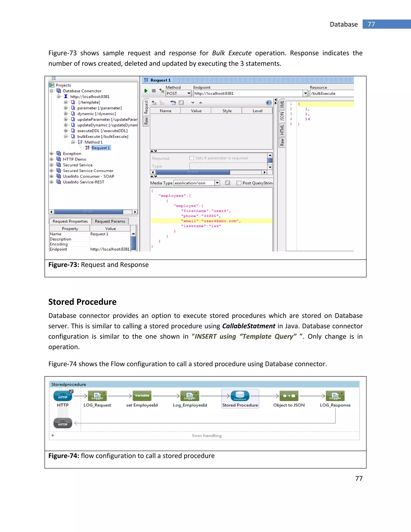Select the Stored Procedure database icon
Viewport: 411px width, 532px height.
pyautogui.click(x=240, y=396)
